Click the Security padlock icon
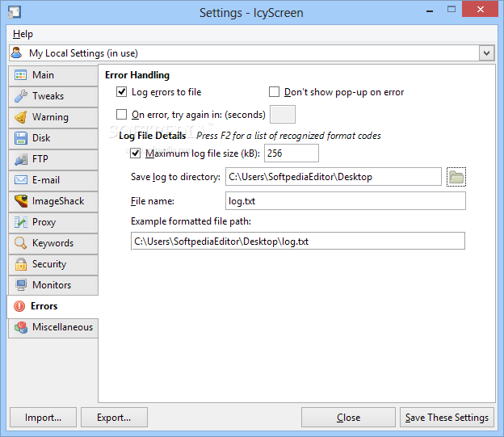 (20, 264)
